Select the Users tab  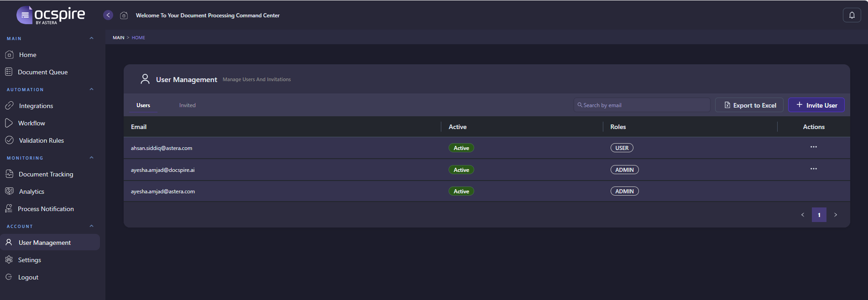click(x=143, y=105)
